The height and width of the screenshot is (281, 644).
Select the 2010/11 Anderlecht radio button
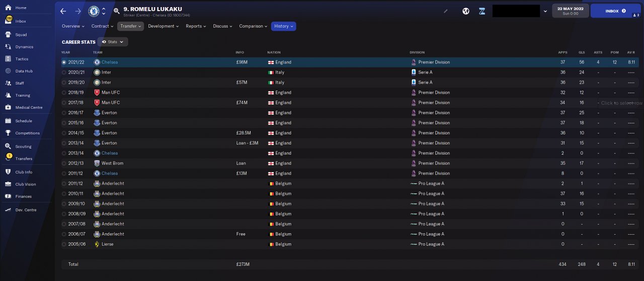pos(64,193)
